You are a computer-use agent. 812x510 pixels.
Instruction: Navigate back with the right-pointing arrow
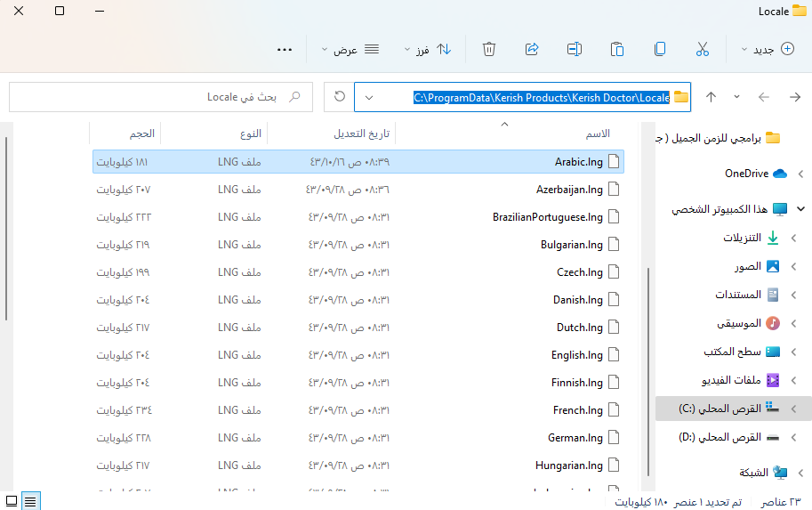795,97
